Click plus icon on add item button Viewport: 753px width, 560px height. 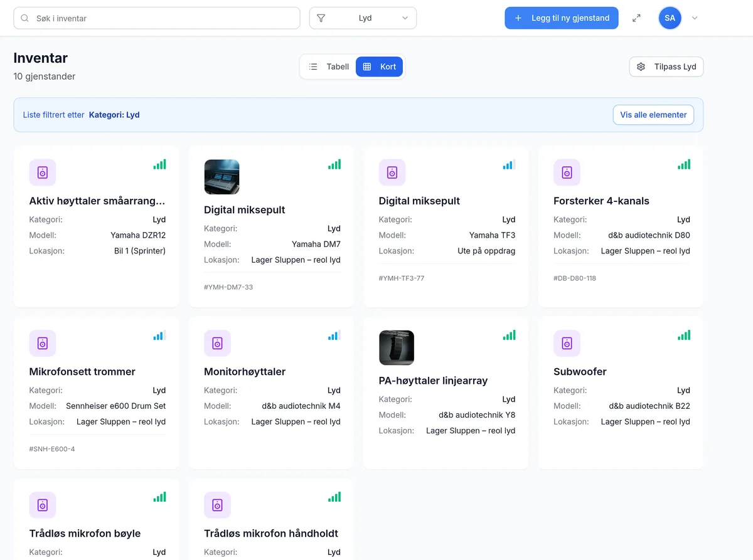point(518,18)
